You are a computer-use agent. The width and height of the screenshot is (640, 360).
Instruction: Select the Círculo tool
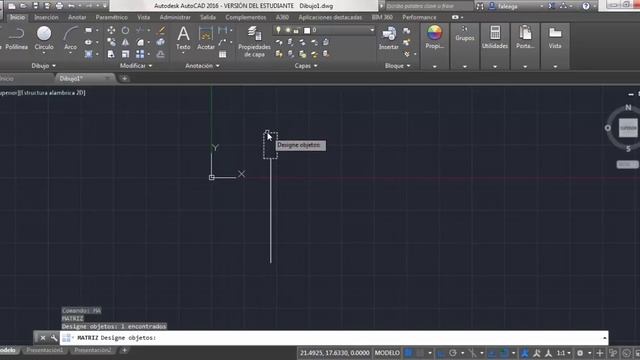(44, 38)
